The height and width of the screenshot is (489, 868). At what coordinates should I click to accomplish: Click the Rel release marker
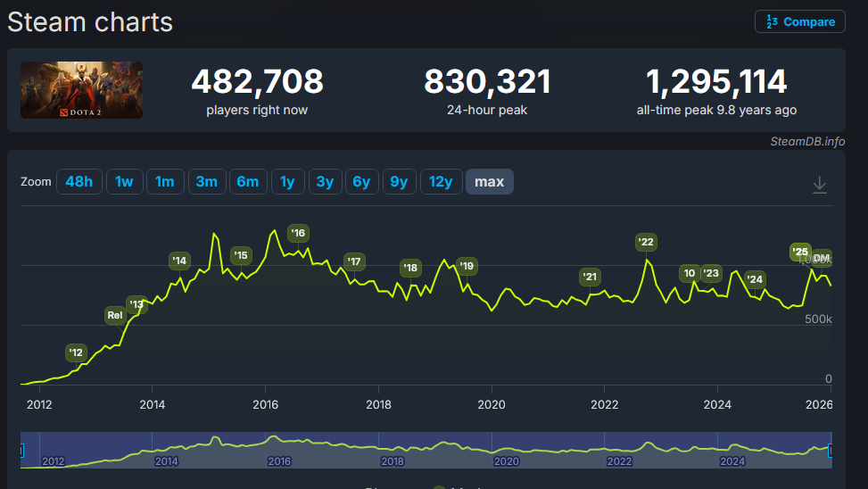115,315
